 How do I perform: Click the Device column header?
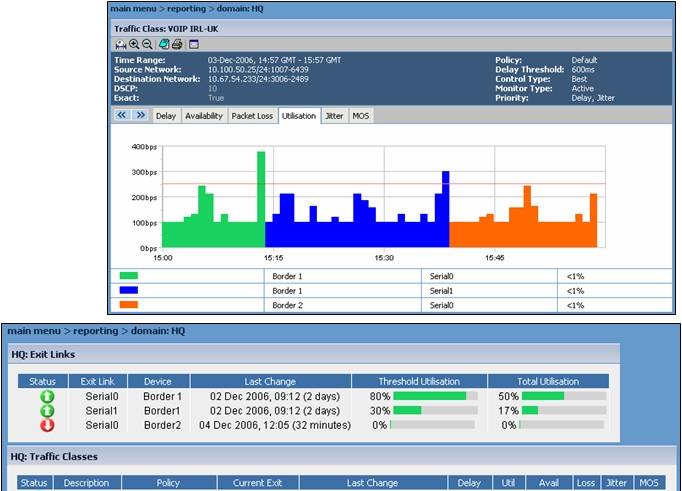[158, 381]
